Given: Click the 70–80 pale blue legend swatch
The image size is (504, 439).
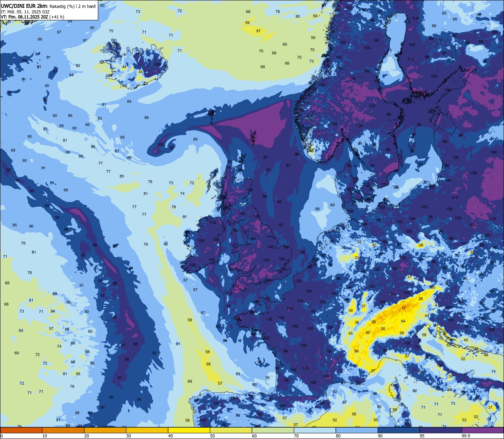Looking at the screenshot, I should click(315, 430).
